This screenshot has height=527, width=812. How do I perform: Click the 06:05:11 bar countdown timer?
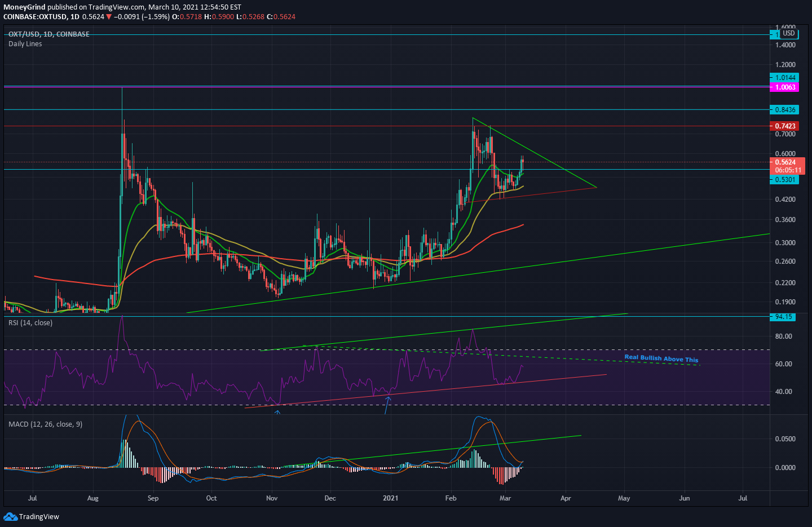pos(788,170)
